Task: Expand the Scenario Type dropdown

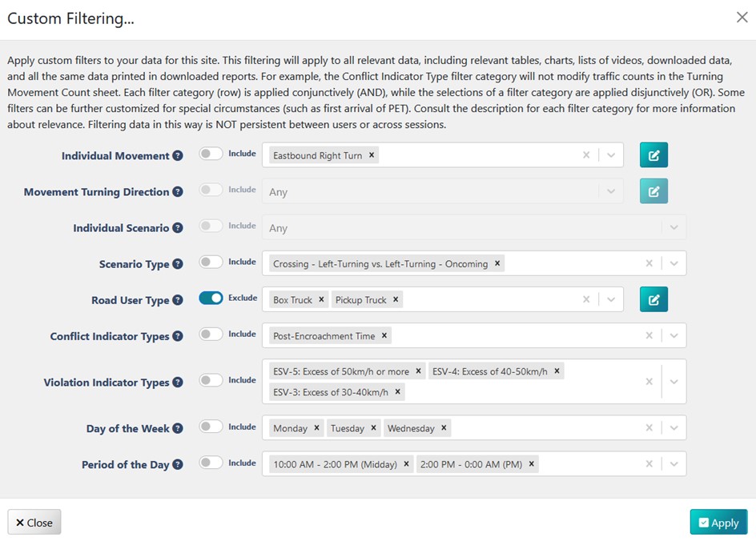Action: (674, 263)
